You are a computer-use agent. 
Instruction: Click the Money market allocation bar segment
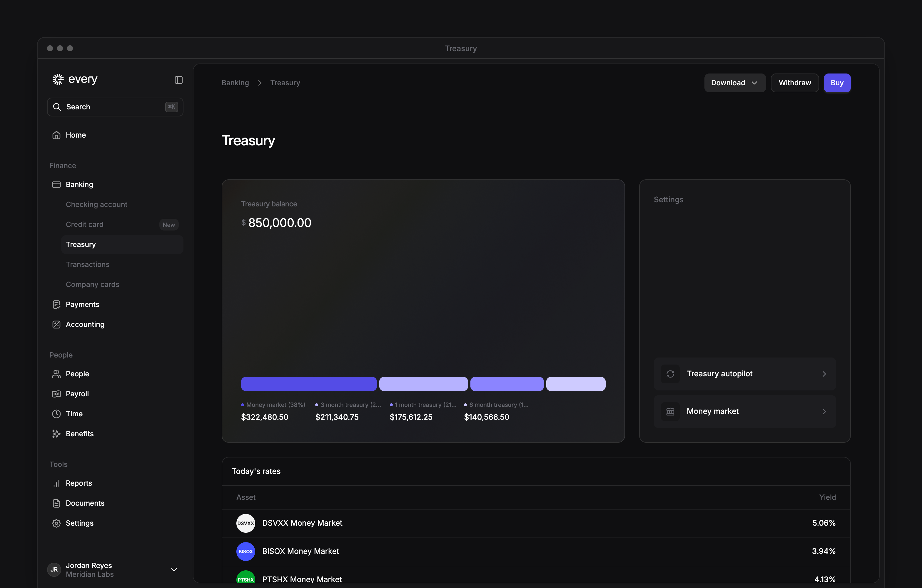pyautogui.click(x=309, y=384)
